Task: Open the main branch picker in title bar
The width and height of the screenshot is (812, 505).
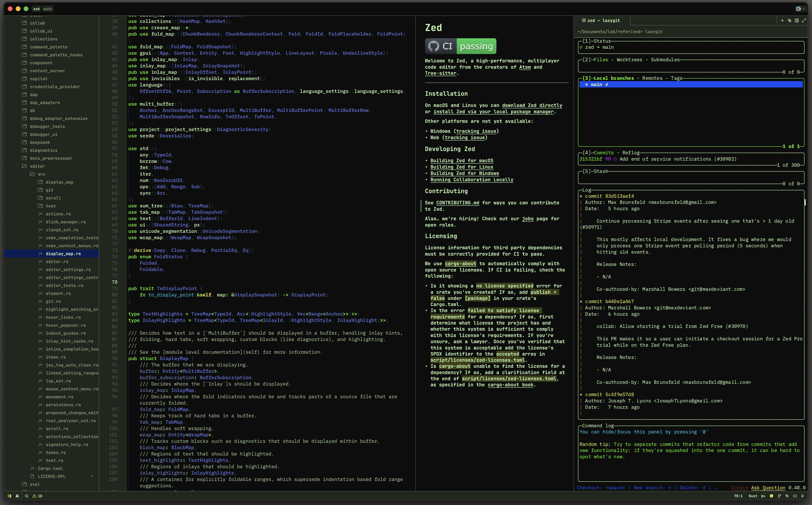Action: coord(48,9)
